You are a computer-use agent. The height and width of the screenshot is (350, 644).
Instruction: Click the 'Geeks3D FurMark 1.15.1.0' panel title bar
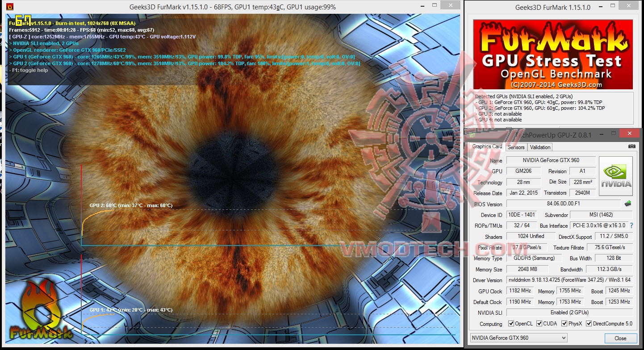[553, 7]
